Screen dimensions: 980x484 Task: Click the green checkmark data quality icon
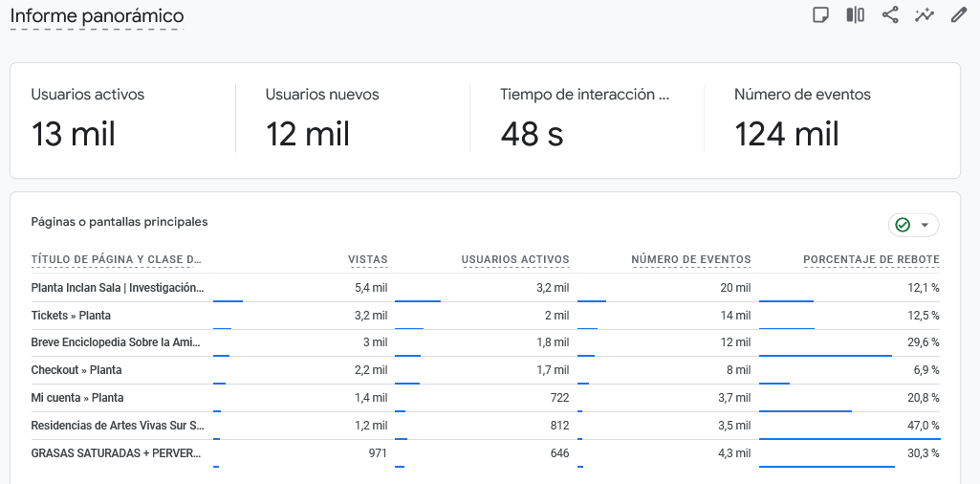(x=903, y=225)
